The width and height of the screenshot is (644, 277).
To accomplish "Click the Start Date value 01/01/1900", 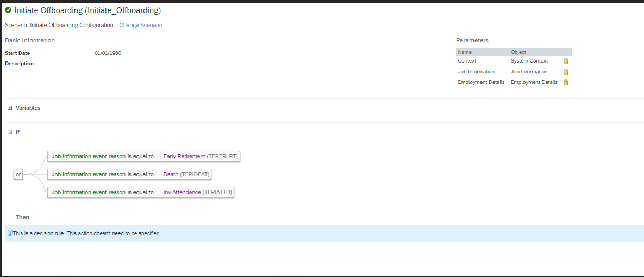I will pyautogui.click(x=108, y=53).
